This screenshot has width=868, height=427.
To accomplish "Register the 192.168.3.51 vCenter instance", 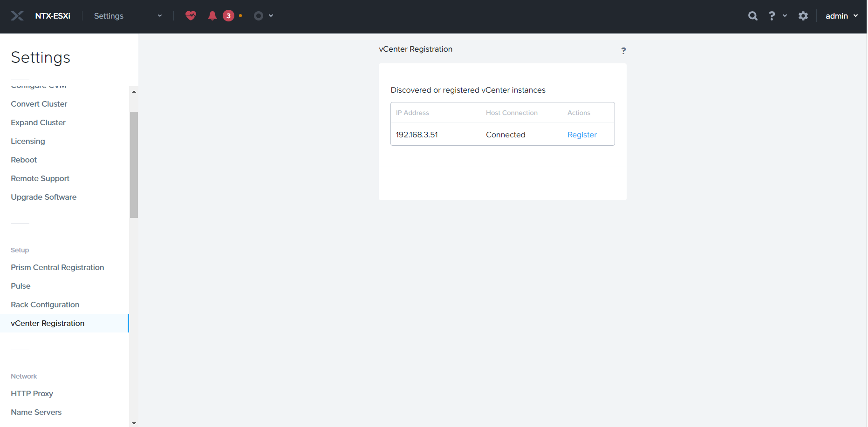I will [582, 135].
